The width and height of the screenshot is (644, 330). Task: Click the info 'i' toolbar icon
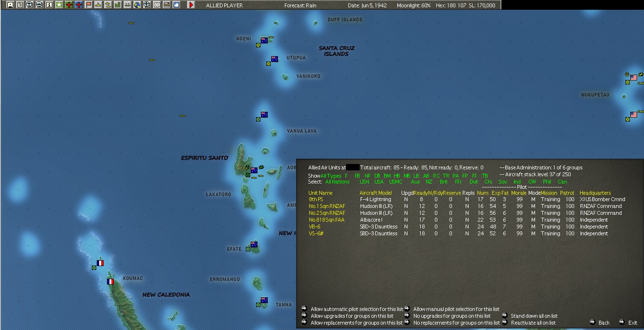click(x=49, y=5)
